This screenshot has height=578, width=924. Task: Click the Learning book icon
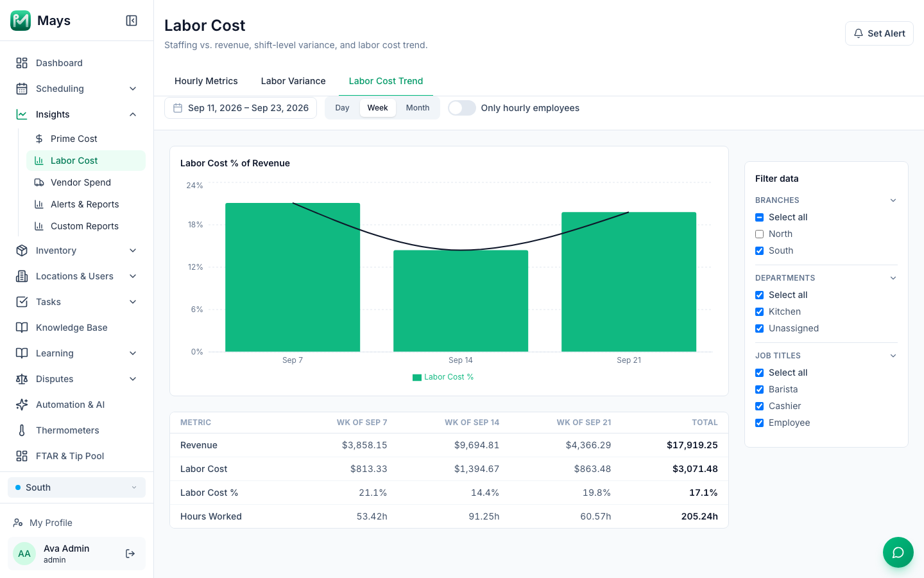tap(22, 353)
